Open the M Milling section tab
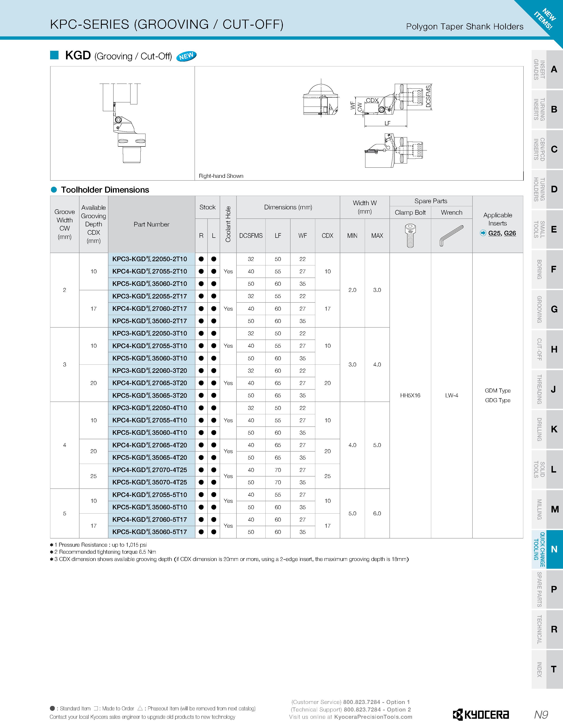The width and height of the screenshot is (563, 728). [547, 509]
